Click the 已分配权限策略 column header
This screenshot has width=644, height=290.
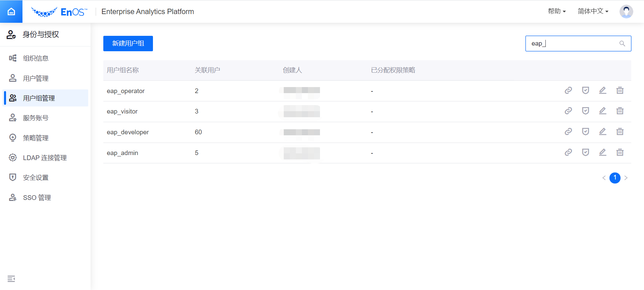pyautogui.click(x=393, y=70)
